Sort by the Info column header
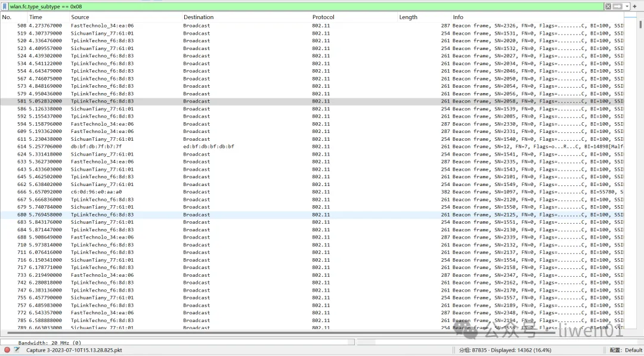The width and height of the screenshot is (644, 356). click(x=537, y=17)
